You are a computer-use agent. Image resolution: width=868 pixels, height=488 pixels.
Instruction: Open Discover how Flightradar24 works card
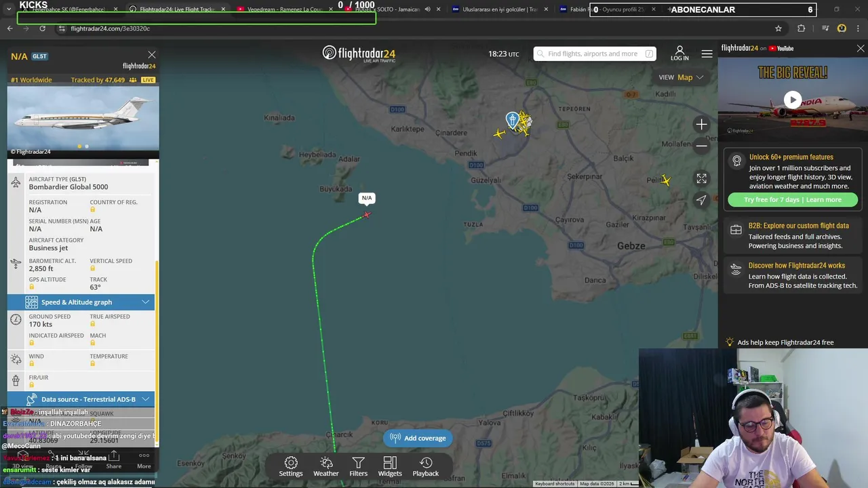point(793,276)
